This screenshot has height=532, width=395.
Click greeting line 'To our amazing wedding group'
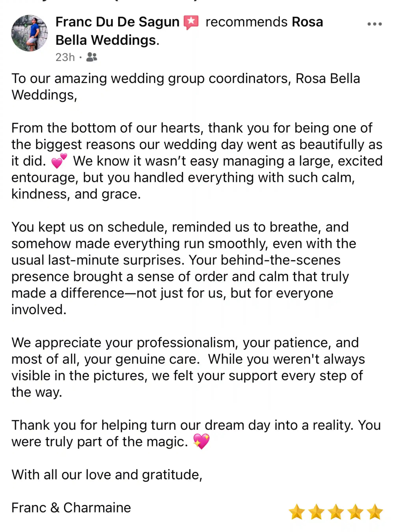pos(186,86)
